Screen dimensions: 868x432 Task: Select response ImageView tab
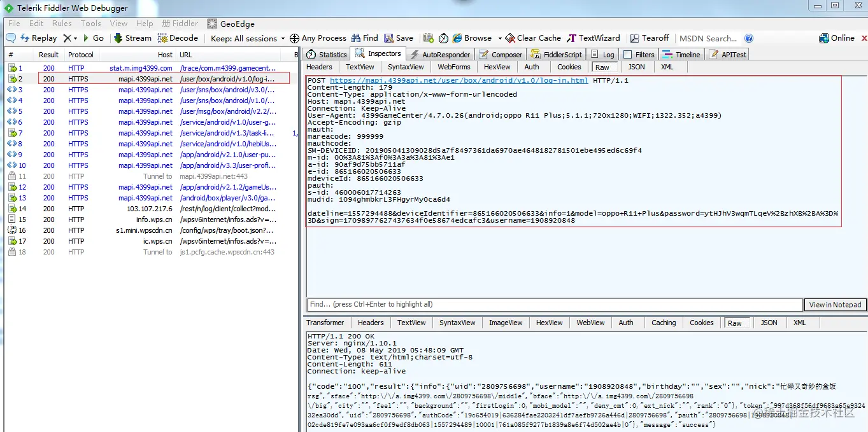(506, 323)
